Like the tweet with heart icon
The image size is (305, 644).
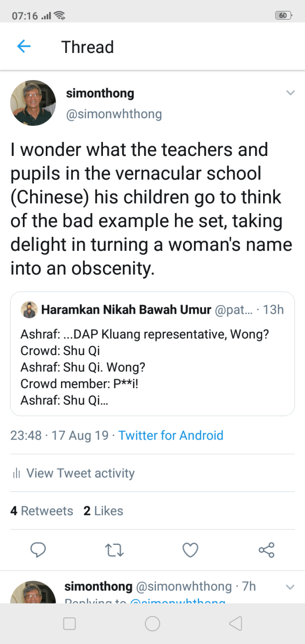pyautogui.click(x=191, y=550)
